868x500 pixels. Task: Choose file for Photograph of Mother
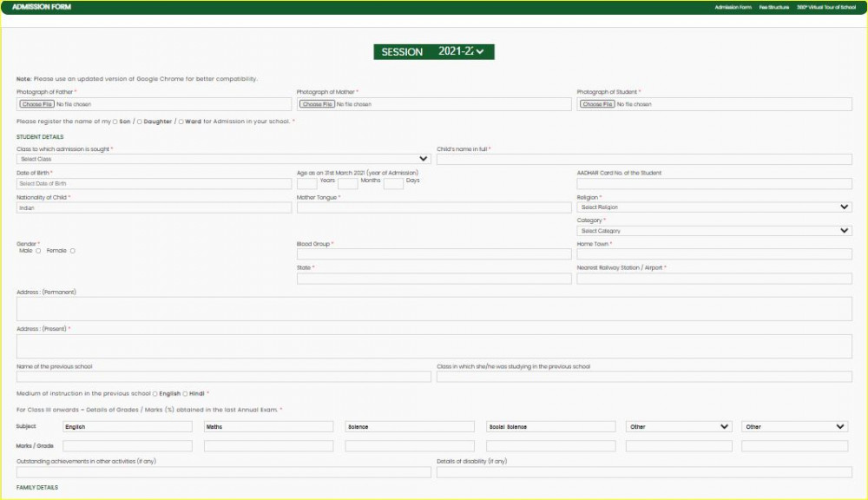tap(317, 104)
